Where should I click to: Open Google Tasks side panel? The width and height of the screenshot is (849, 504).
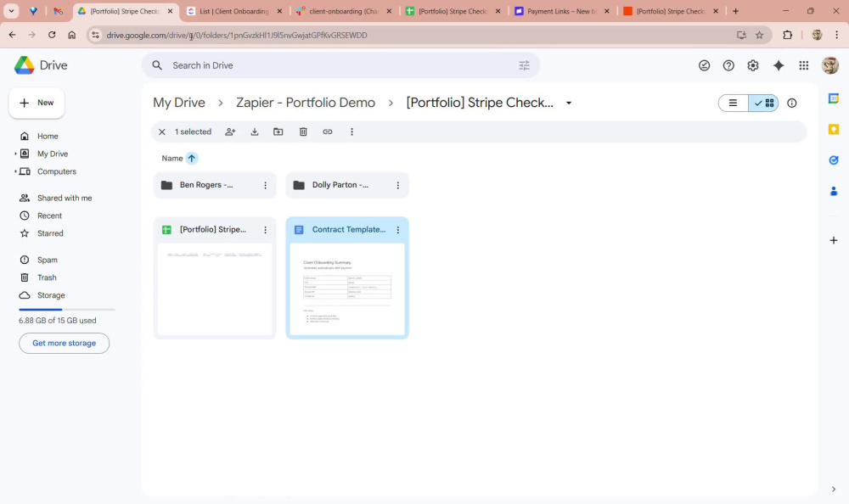point(834,160)
